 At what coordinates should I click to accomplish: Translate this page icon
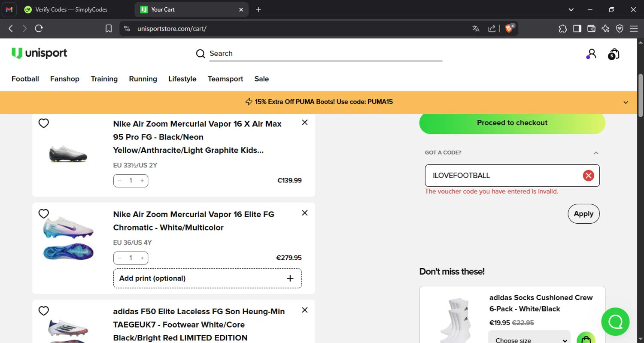click(476, 28)
